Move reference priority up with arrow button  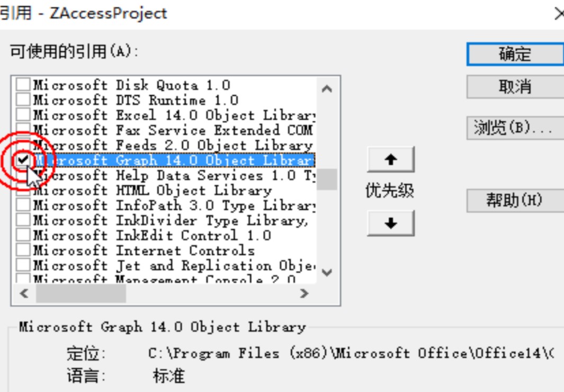click(x=391, y=159)
